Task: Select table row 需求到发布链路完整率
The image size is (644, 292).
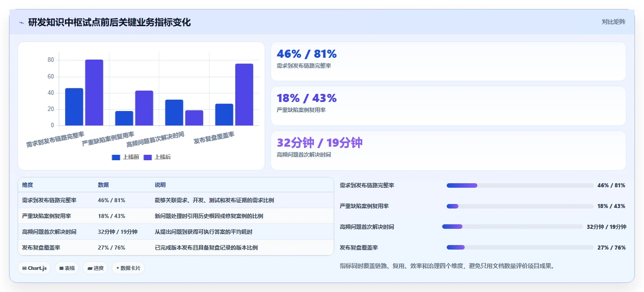Action: [x=176, y=200]
